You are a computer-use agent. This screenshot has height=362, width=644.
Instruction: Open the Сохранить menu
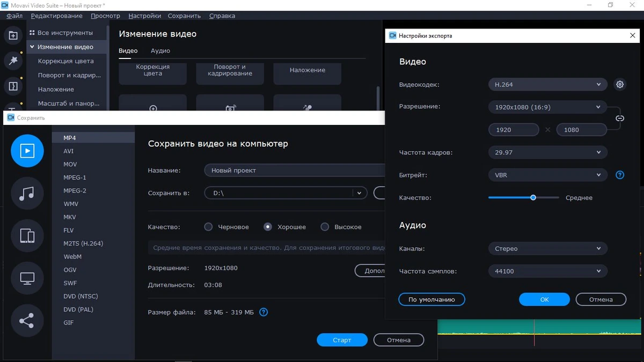coord(184,16)
